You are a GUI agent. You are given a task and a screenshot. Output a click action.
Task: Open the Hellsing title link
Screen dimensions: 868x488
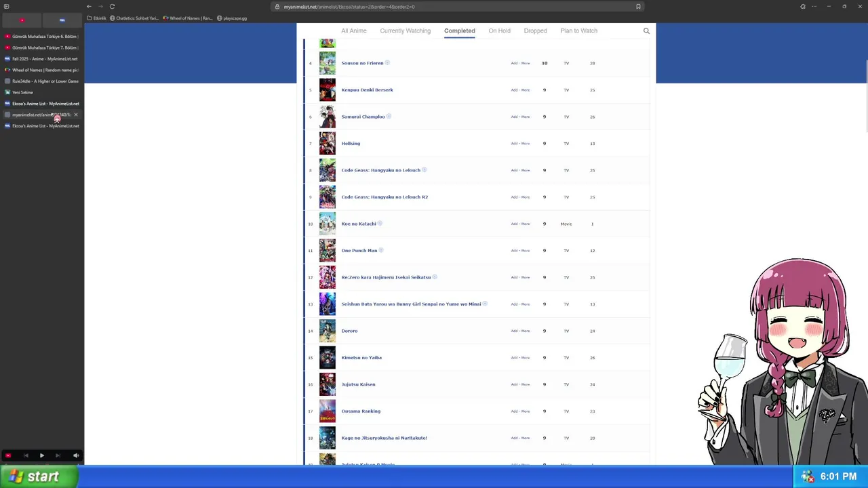pyautogui.click(x=351, y=144)
